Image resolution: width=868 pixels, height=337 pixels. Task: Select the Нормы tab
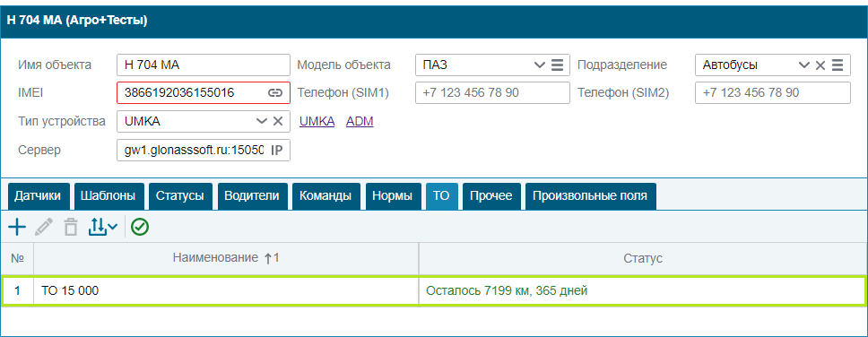click(393, 196)
